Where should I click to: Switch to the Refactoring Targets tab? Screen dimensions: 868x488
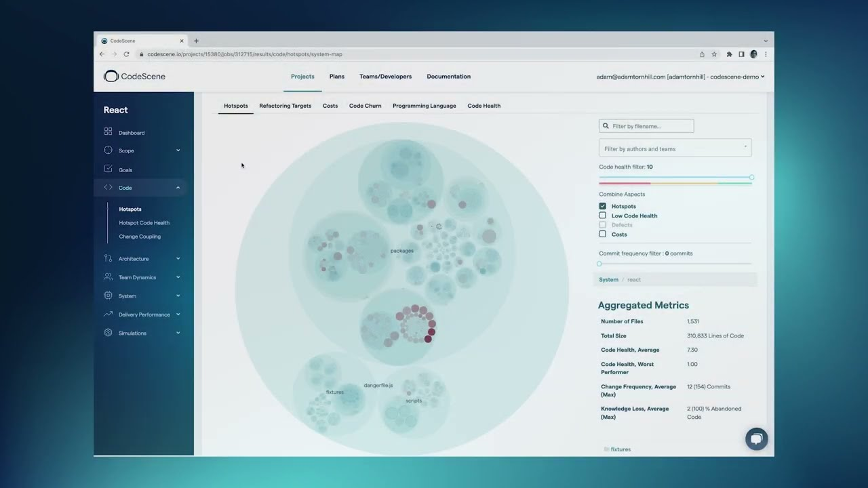pyautogui.click(x=285, y=106)
